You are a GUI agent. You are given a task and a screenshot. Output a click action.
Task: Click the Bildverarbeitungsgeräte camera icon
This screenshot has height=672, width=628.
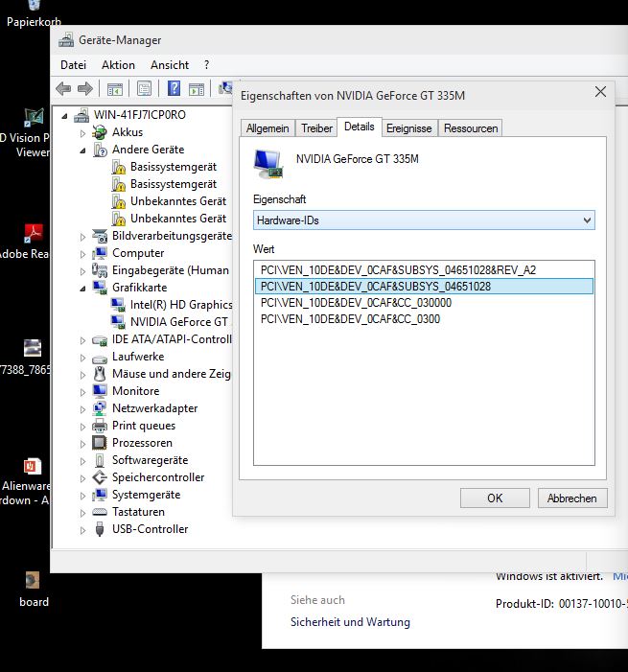(x=100, y=236)
